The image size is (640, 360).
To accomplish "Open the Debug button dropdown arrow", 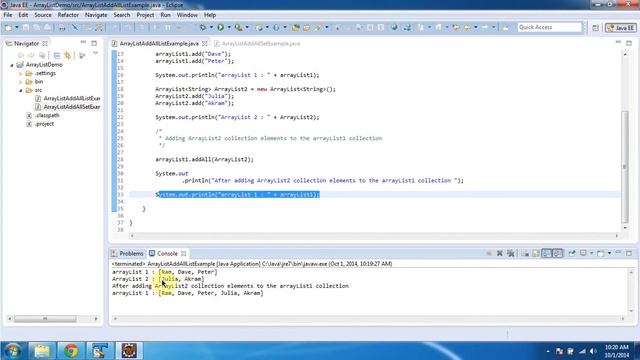I will tap(211, 27).
